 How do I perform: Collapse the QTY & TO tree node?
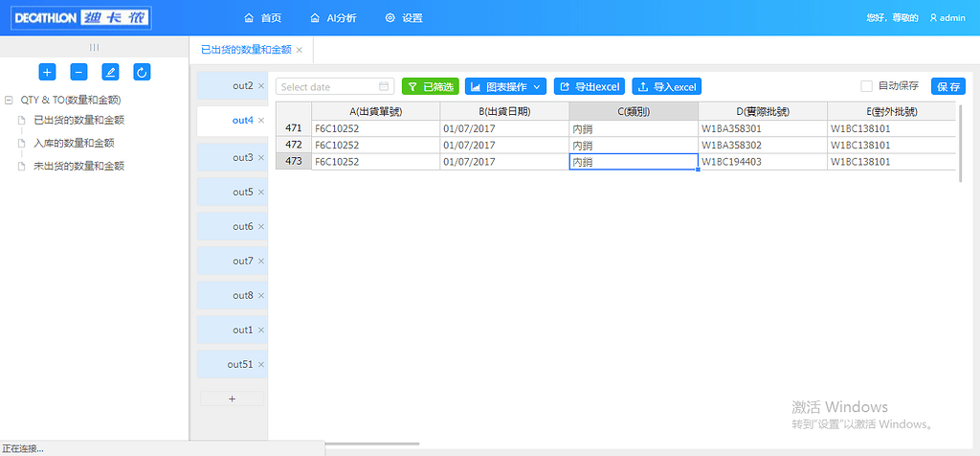click(9, 100)
